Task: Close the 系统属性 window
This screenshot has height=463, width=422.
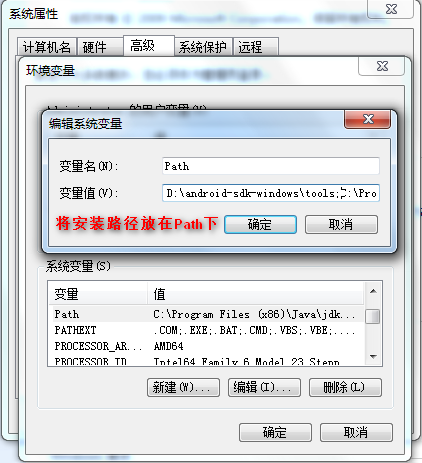Action: pyautogui.click(x=391, y=9)
